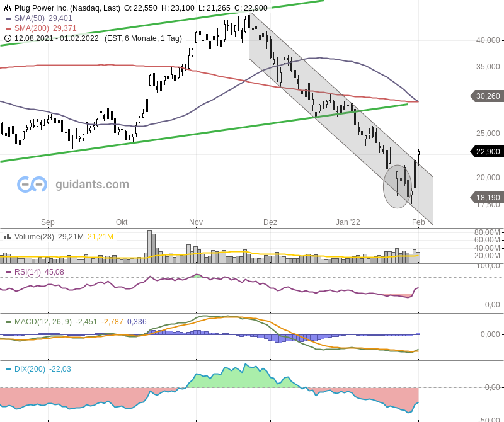Screen dimensions: 504x422
Task: Select the Plug Power Inc. title text
Action: pos(40,8)
